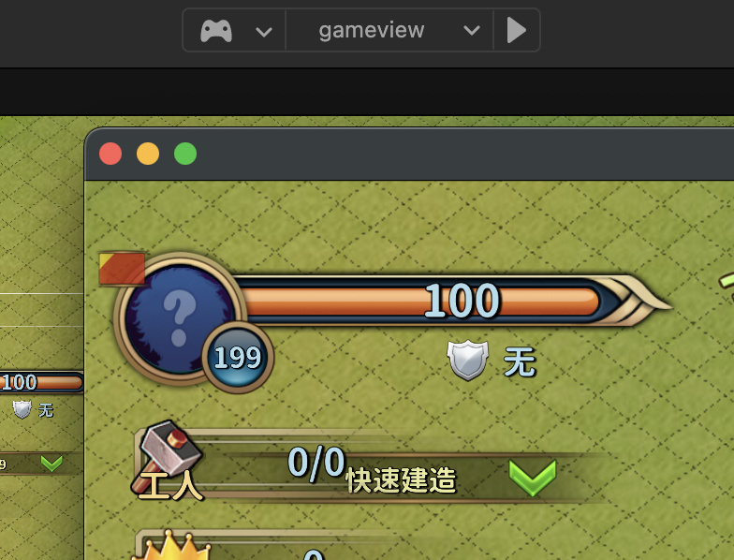Click the question mark player avatar

pos(180,318)
